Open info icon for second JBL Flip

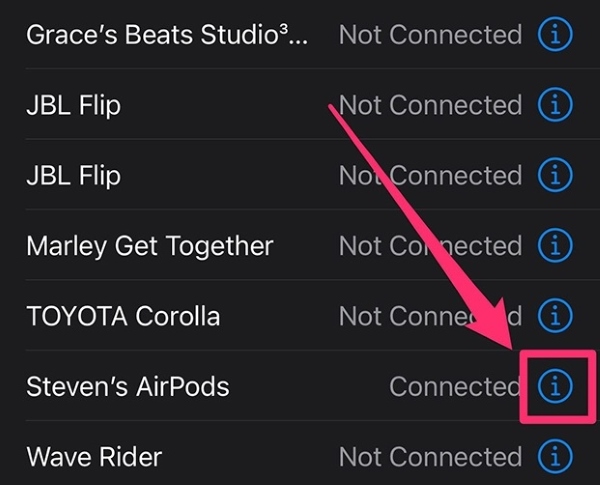555,175
